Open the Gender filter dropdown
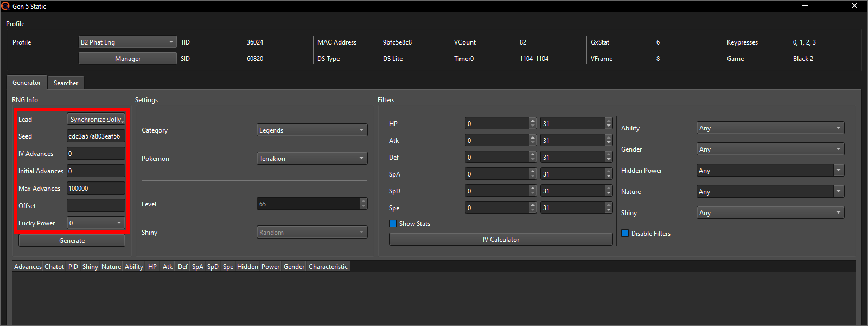The height and width of the screenshot is (326, 868). (x=770, y=149)
